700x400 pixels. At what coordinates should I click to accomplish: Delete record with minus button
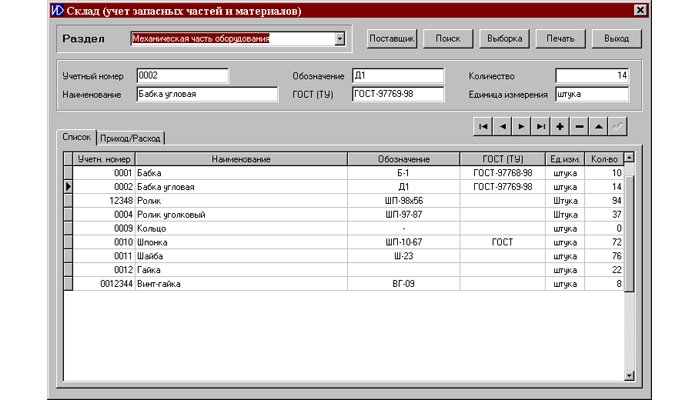(x=579, y=127)
